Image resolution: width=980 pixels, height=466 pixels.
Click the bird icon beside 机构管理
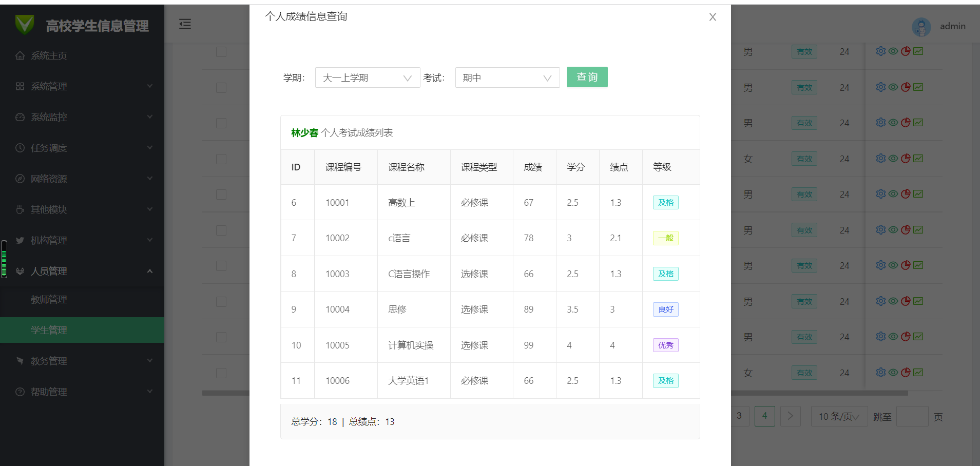point(20,240)
